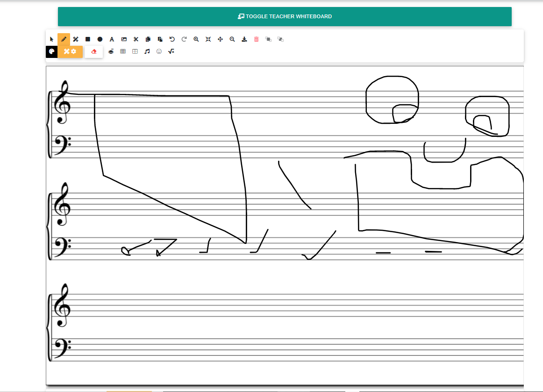The width and height of the screenshot is (543, 392).
Task: Click the bring to front icon
Action: coord(268,39)
